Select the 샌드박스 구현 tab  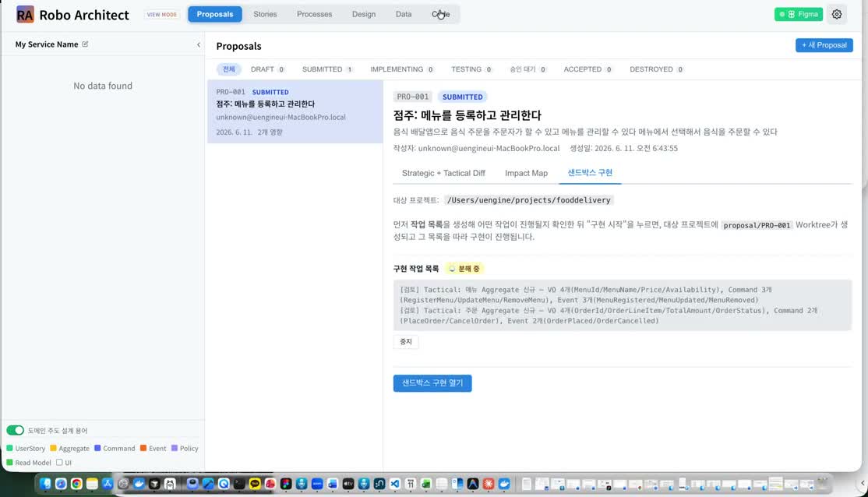click(x=590, y=173)
